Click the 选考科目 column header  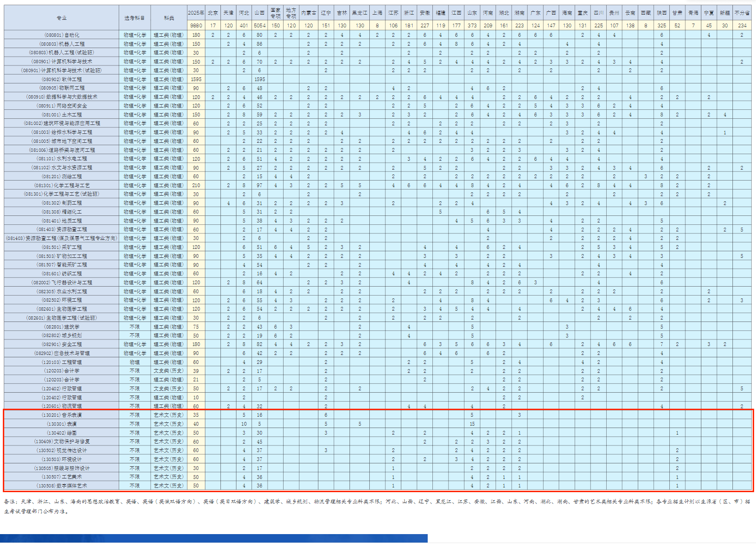pos(135,18)
